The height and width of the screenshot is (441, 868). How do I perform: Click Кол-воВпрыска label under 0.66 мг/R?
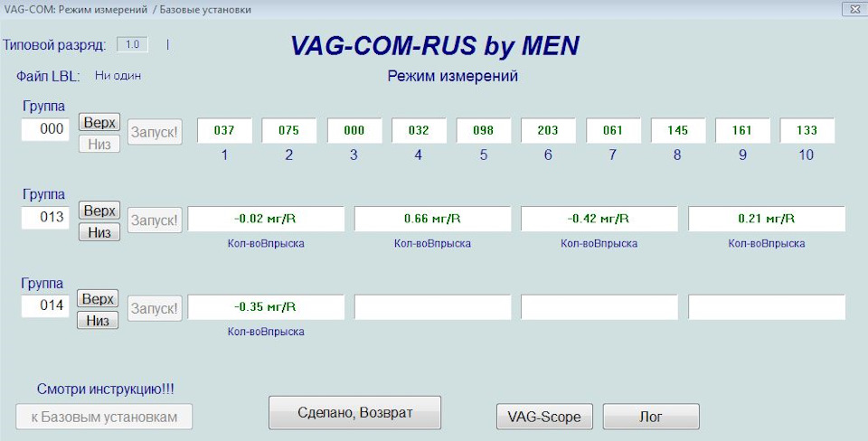tap(432, 243)
